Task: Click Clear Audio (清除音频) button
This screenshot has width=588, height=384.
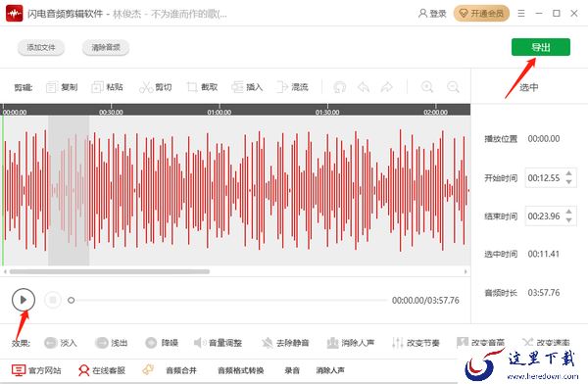Action: pos(106,48)
